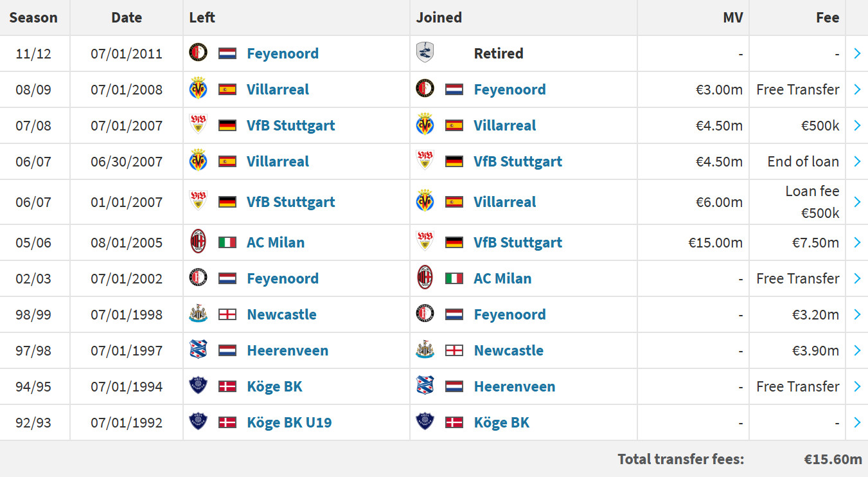The image size is (868, 477).
Task: Open the 92/93 season row arrow
Action: tap(857, 422)
